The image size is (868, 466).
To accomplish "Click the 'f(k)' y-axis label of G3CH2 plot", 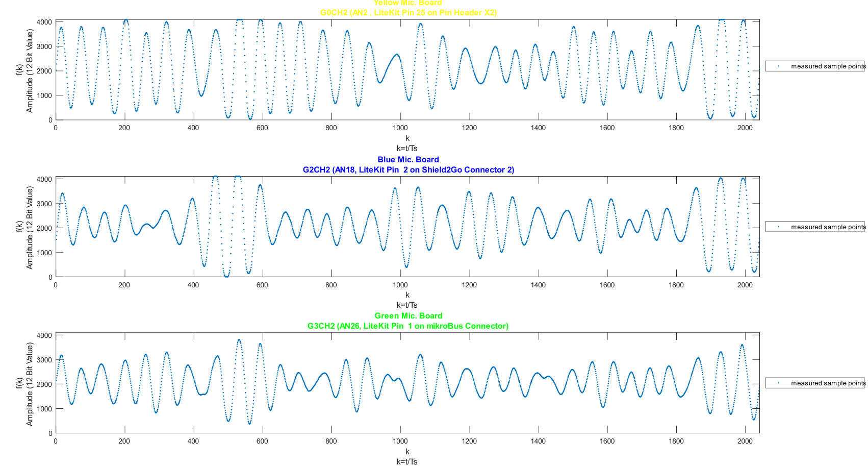I will pos(19,383).
